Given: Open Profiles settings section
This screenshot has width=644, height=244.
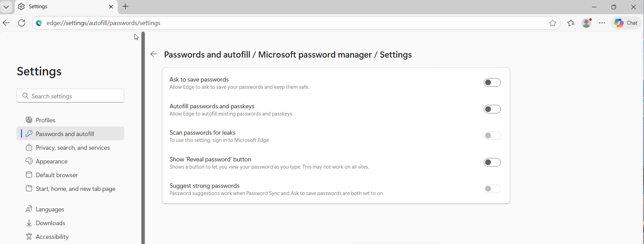Looking at the screenshot, I should [70, 120].
